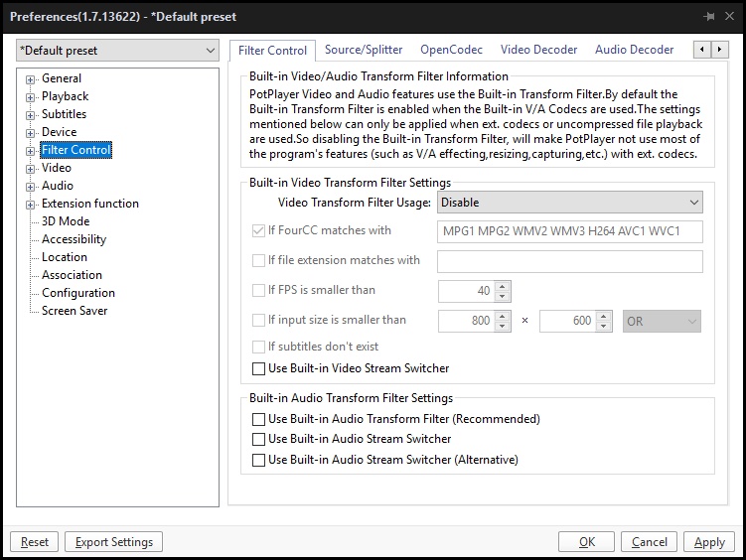The width and height of the screenshot is (746, 560).
Task: Select Subtitles in the settings tree
Action: 65,114
